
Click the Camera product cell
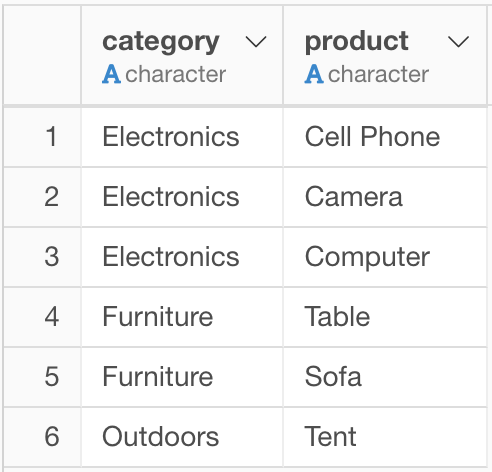point(385,197)
